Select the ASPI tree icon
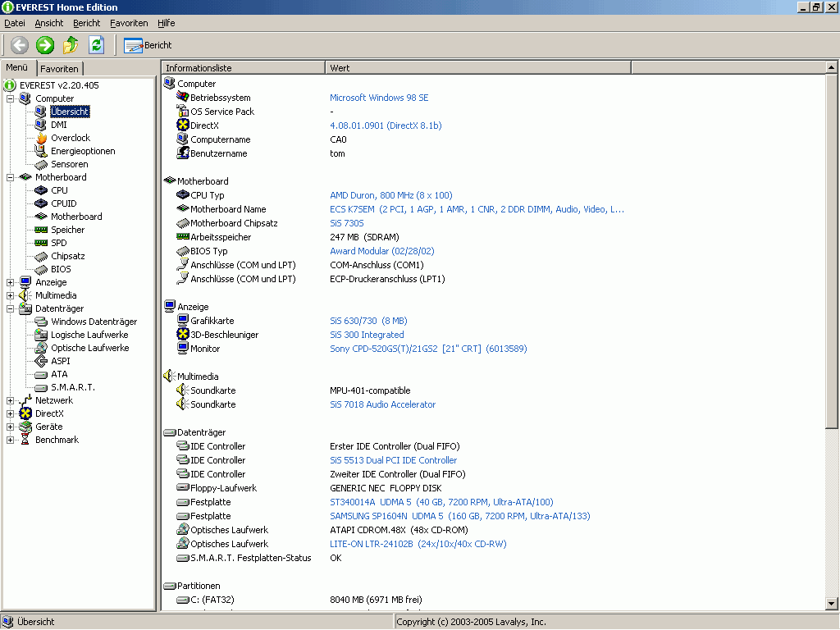 (41, 361)
